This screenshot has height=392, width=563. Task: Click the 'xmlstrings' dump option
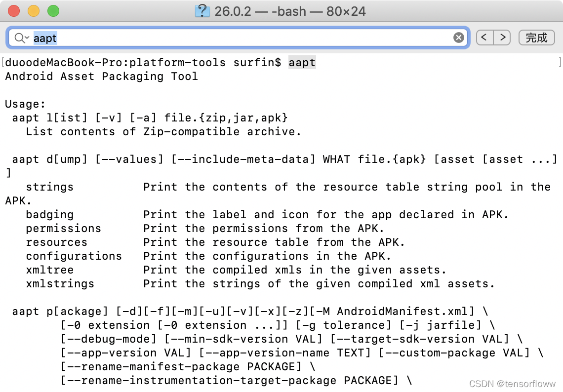(60, 283)
